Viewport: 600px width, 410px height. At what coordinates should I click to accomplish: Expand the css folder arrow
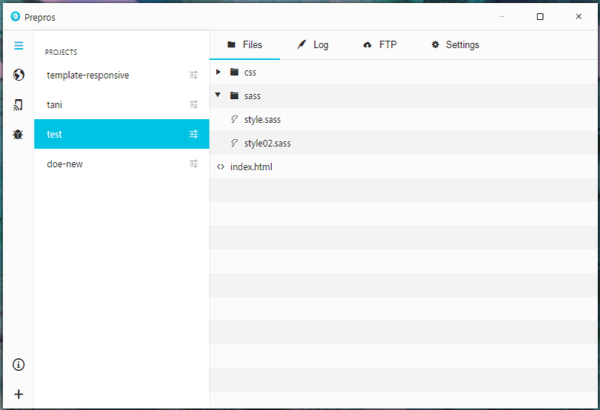[219, 72]
